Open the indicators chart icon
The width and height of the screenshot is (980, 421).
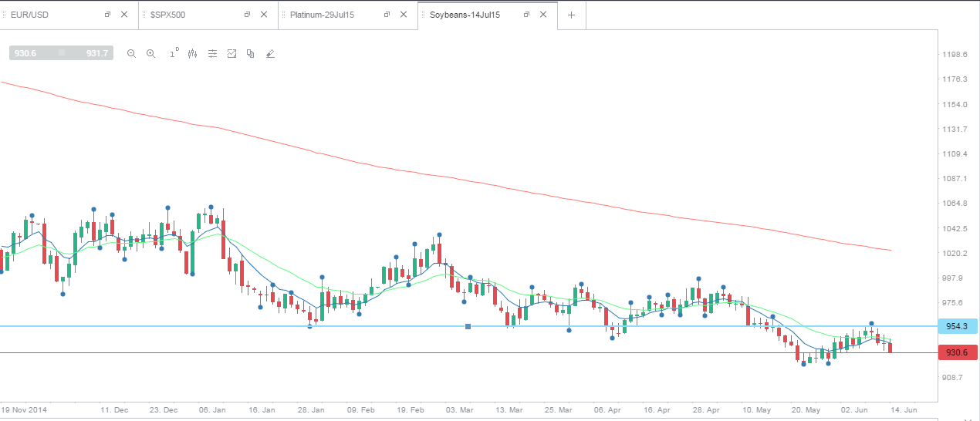click(x=231, y=54)
